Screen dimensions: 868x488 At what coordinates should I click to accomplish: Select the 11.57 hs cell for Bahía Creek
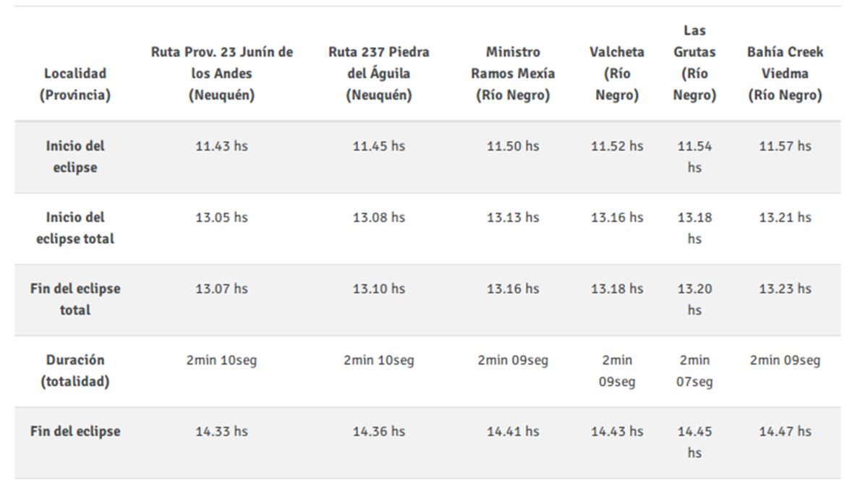(785, 146)
